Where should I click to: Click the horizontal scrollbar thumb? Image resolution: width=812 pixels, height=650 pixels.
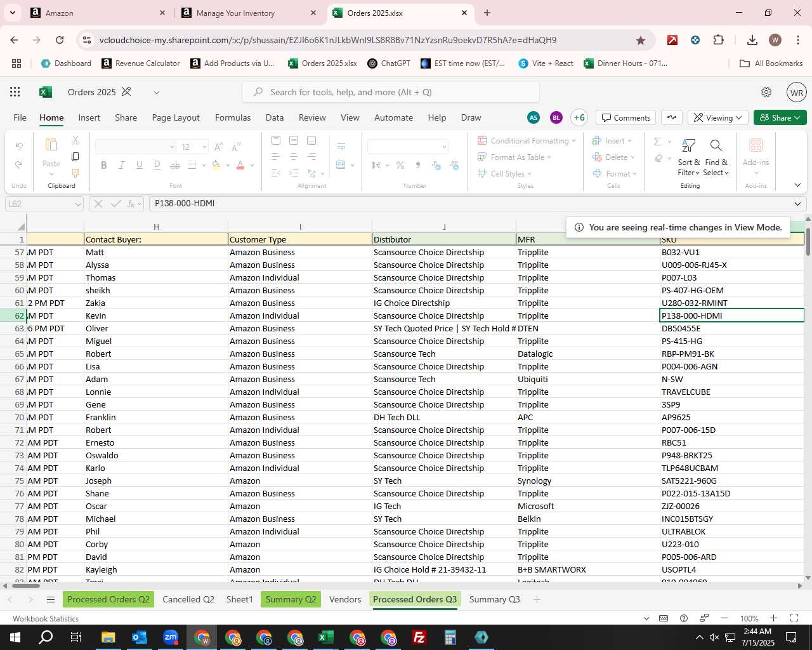pyautogui.click(x=26, y=585)
